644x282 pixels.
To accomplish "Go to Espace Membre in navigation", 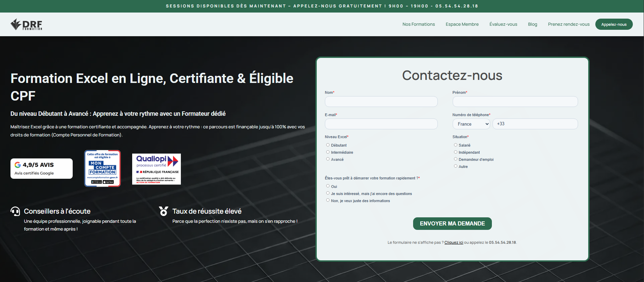I will (x=462, y=24).
